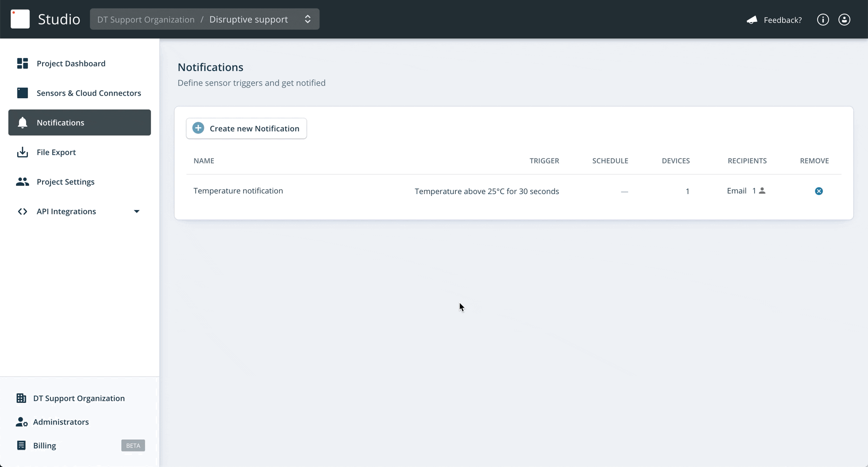
Task: Click the plus icon on Create new Notification
Action: pos(198,128)
